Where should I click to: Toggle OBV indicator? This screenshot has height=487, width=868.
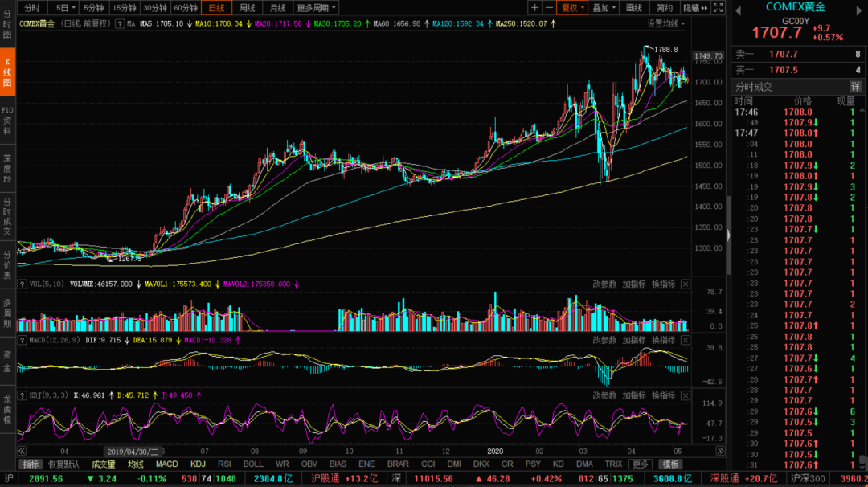pos(309,464)
